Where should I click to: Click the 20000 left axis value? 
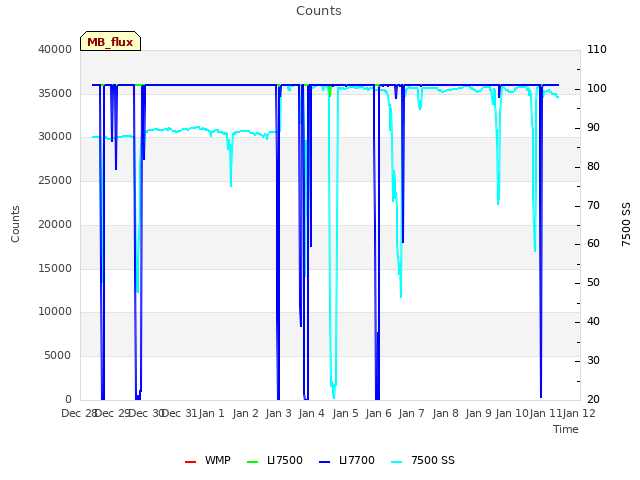point(55,224)
